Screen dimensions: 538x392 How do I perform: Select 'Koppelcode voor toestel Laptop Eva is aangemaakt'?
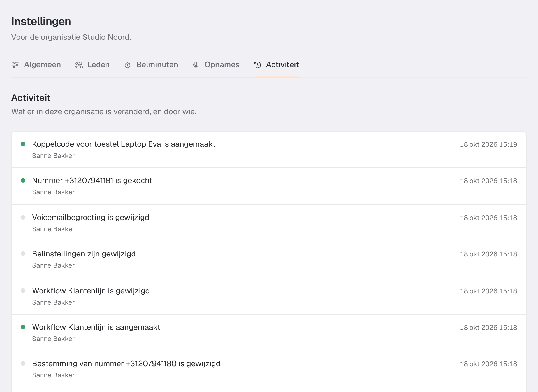tap(124, 144)
